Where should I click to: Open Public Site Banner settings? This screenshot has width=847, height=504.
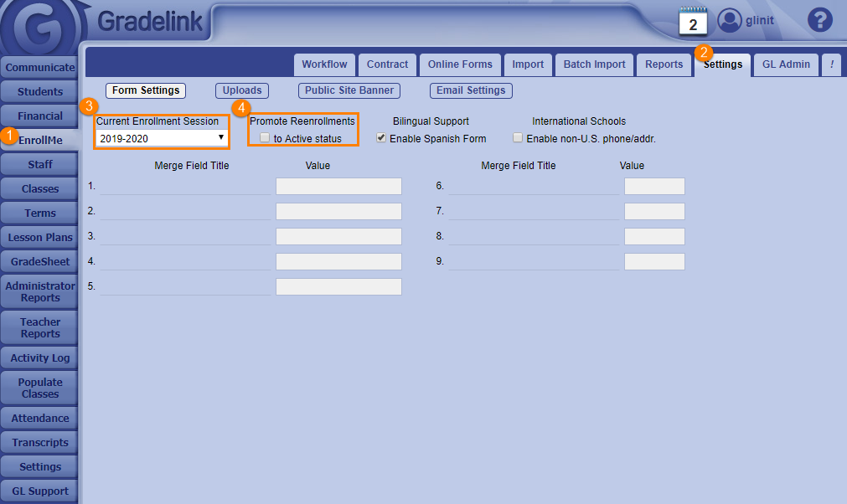click(349, 90)
